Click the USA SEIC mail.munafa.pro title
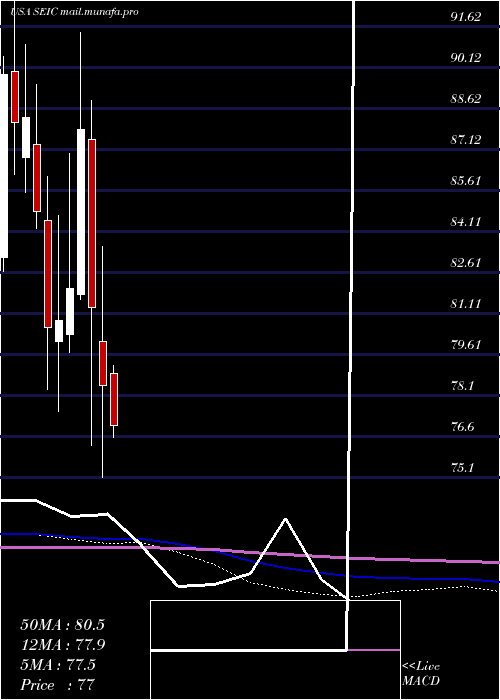 [74, 12]
